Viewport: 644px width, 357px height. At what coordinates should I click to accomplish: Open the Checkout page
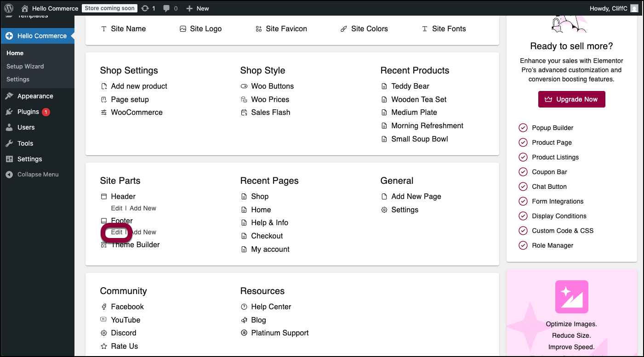tap(267, 236)
